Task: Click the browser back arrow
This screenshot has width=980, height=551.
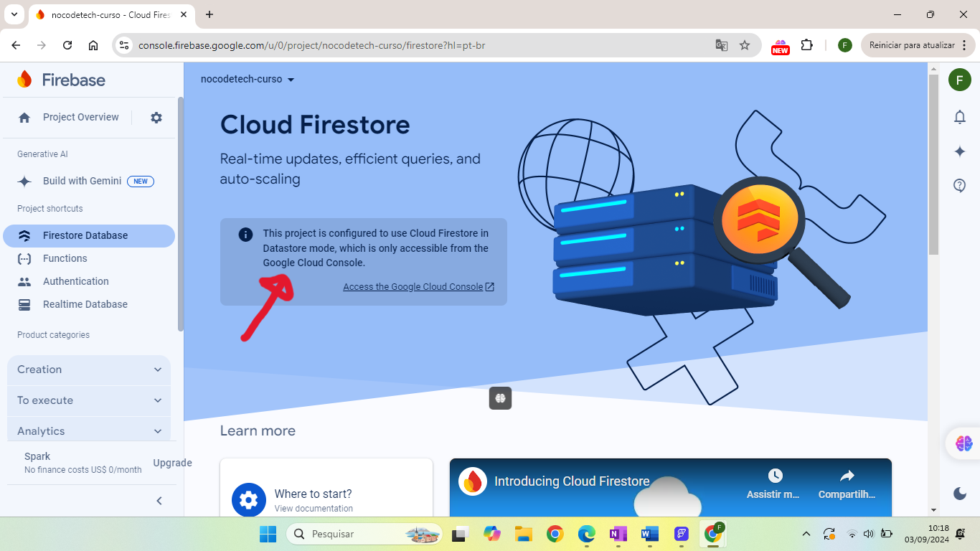Action: tap(16, 45)
